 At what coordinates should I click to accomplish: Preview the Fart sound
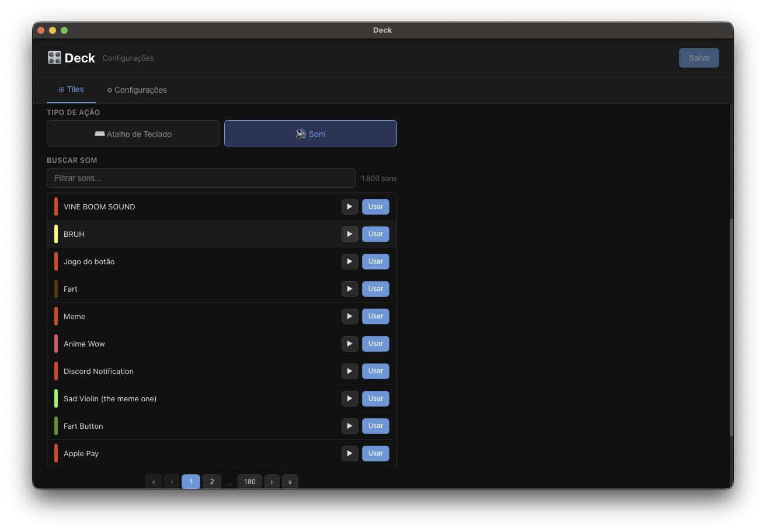pos(350,289)
